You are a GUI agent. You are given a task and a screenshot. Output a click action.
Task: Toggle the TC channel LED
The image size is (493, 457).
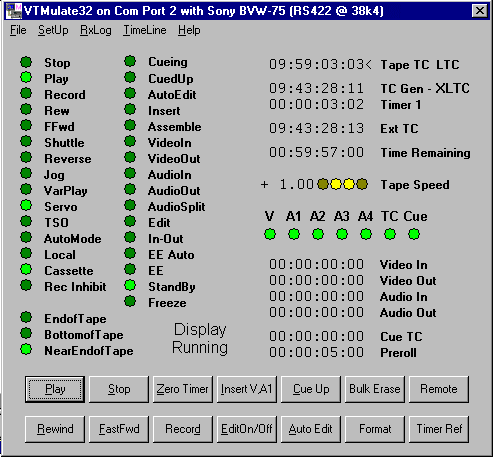click(390, 234)
